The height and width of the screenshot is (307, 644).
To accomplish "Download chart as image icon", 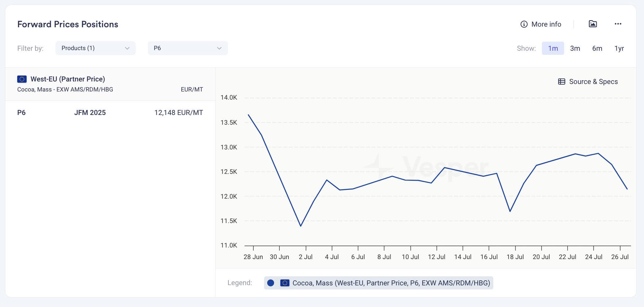I will coord(593,24).
